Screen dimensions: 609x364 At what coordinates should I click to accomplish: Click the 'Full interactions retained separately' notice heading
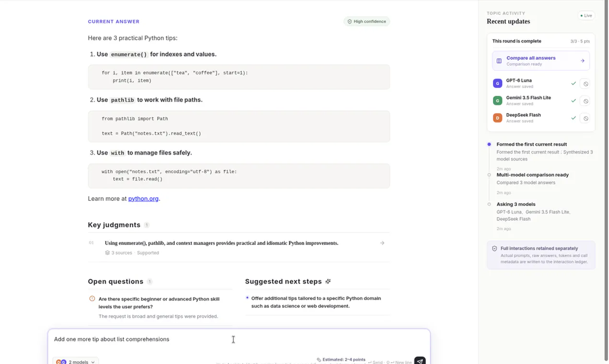pyautogui.click(x=539, y=249)
